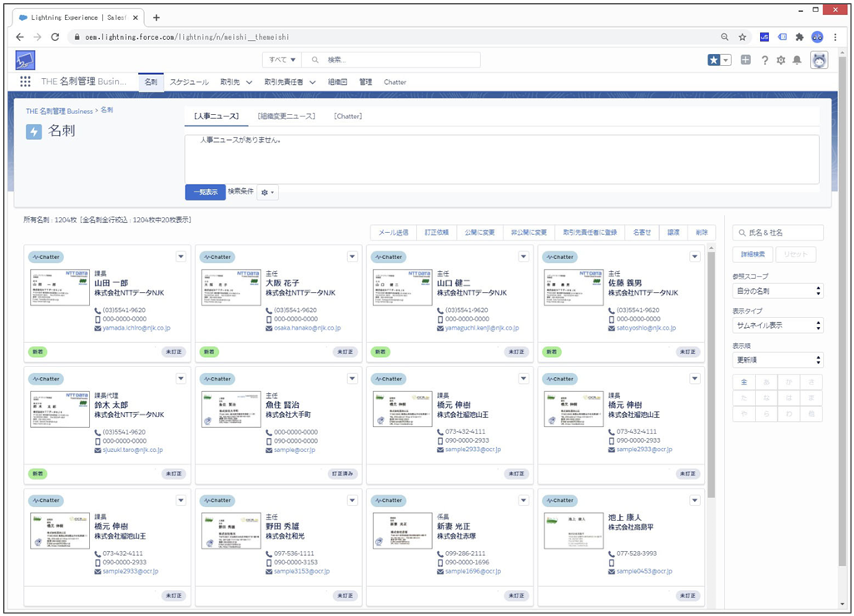Open the すべて search scope dropdown
Screen dimensions: 854x616
pyautogui.click(x=282, y=60)
